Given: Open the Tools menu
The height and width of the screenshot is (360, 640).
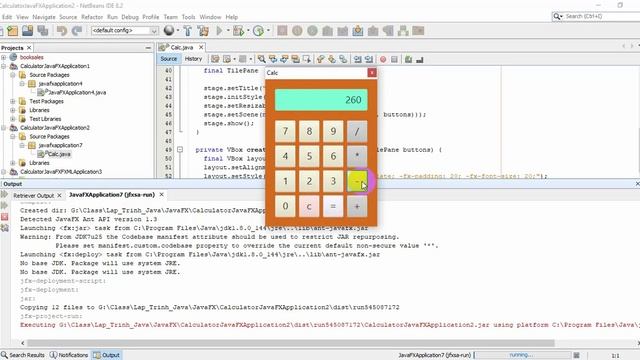Looking at the screenshot, I should pyautogui.click(x=188, y=17).
